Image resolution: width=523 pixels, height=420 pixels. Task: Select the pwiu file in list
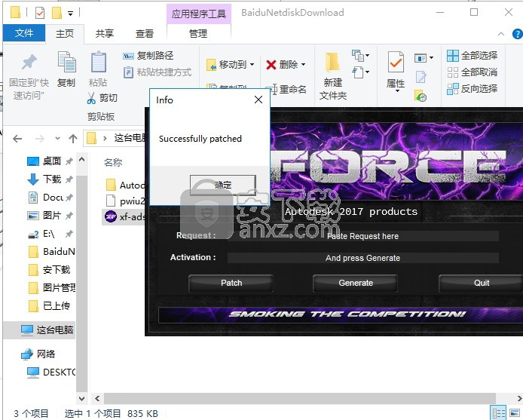125,201
